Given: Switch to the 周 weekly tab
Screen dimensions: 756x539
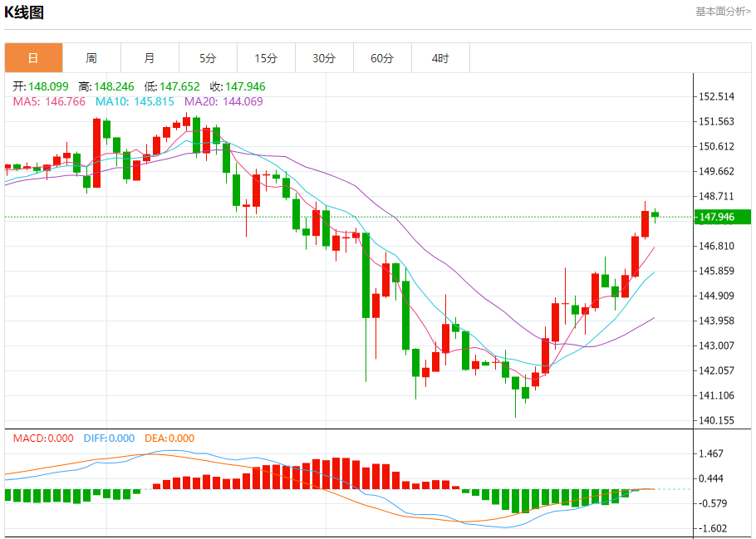Looking at the screenshot, I should (x=91, y=58).
